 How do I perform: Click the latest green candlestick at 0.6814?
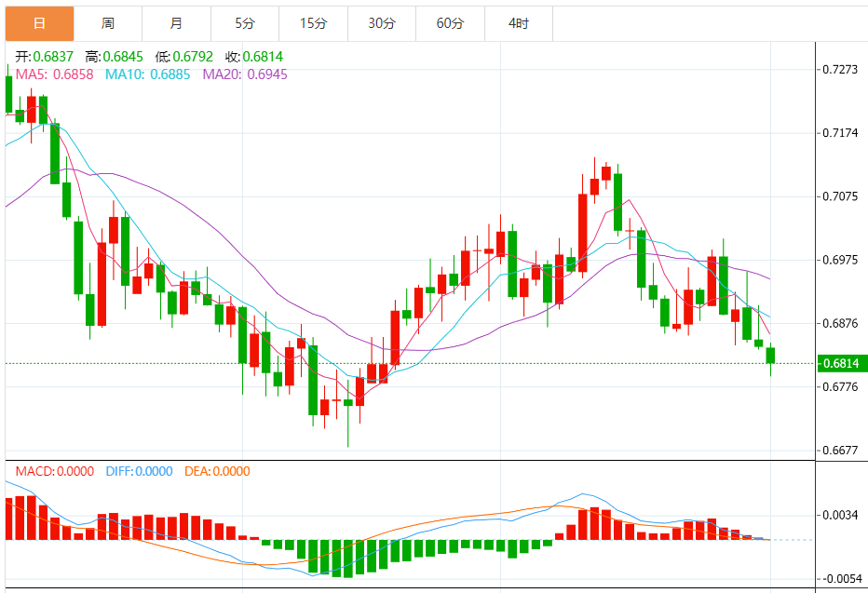770,356
